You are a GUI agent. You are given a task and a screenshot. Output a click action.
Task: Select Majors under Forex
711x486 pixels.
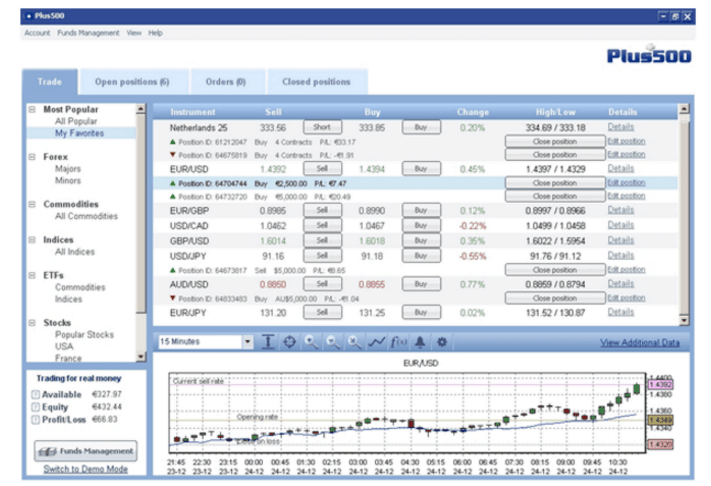pyautogui.click(x=68, y=169)
